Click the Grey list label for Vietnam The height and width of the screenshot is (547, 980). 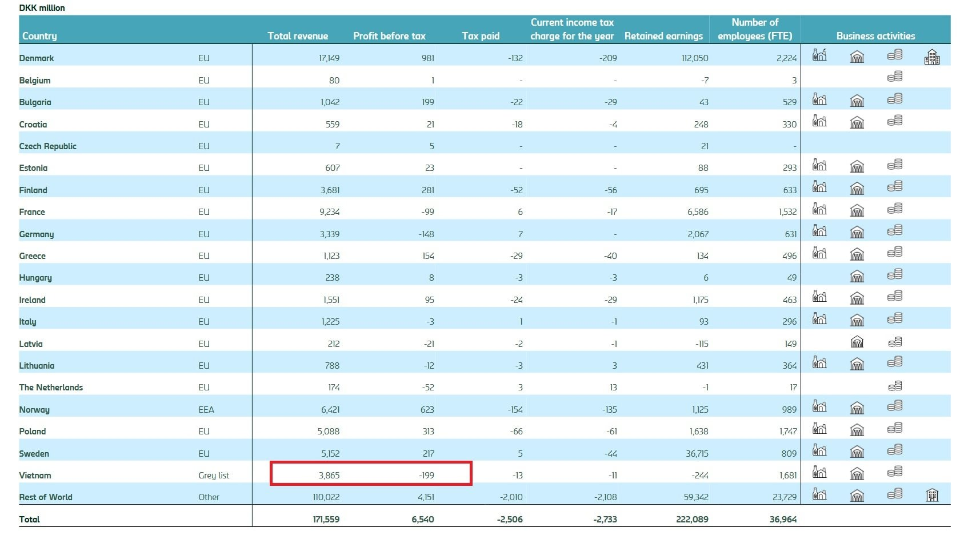click(x=214, y=476)
